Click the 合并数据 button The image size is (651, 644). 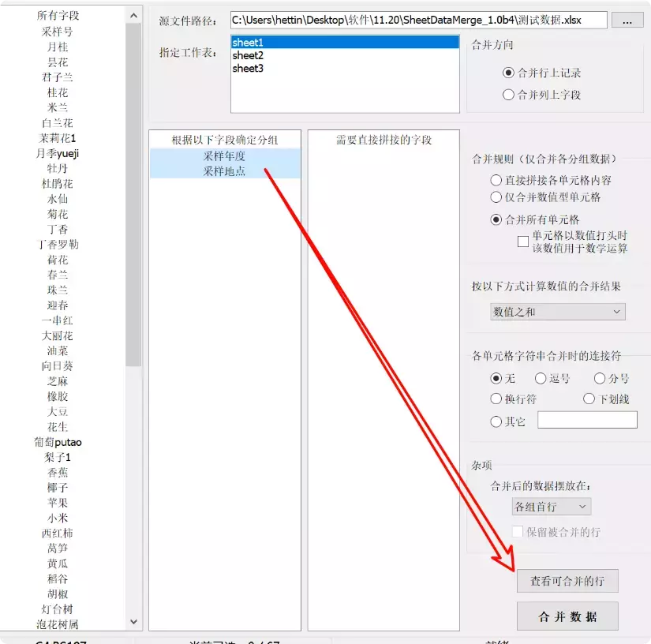(567, 615)
